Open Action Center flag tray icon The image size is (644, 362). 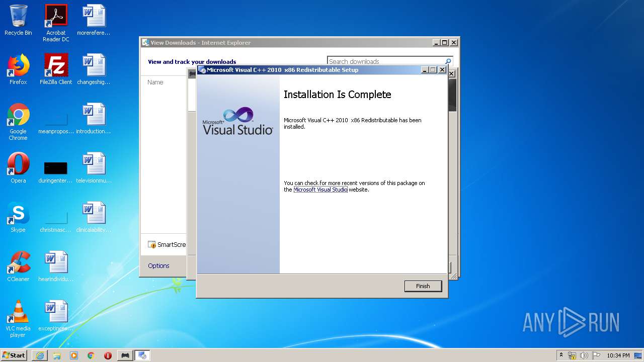pyautogui.click(x=596, y=355)
